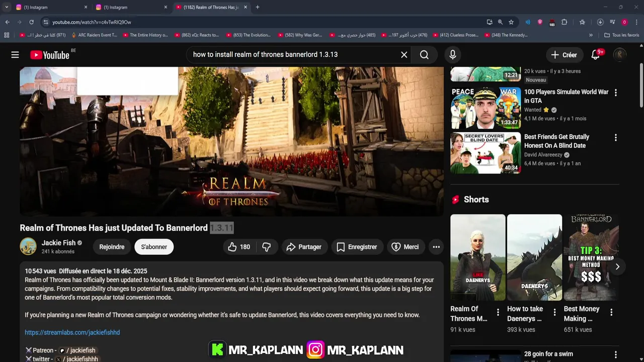Open the YouTube hamburger guide menu
This screenshot has width=644, height=362.
coord(15,55)
